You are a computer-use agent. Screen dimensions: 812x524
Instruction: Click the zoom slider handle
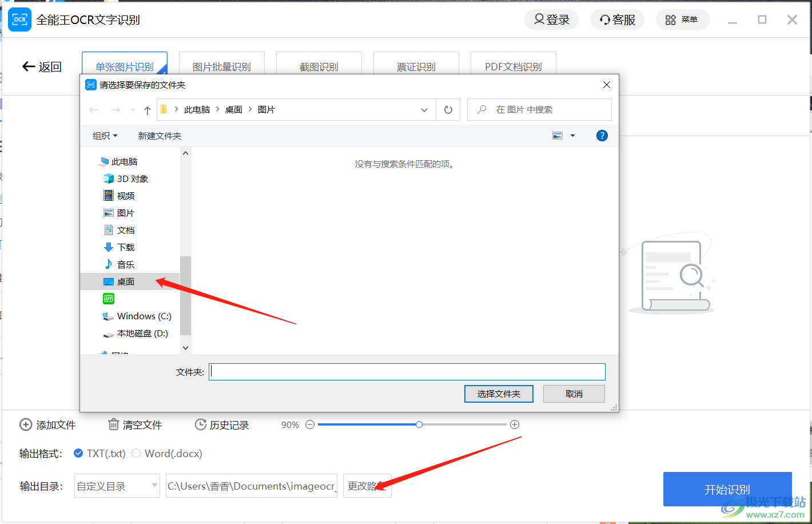[x=419, y=424]
